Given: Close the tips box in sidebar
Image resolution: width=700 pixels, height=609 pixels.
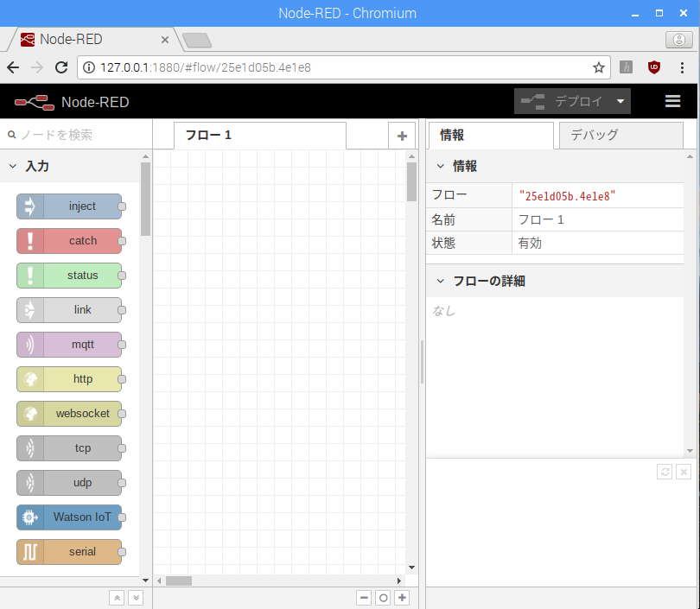Looking at the screenshot, I should (684, 472).
